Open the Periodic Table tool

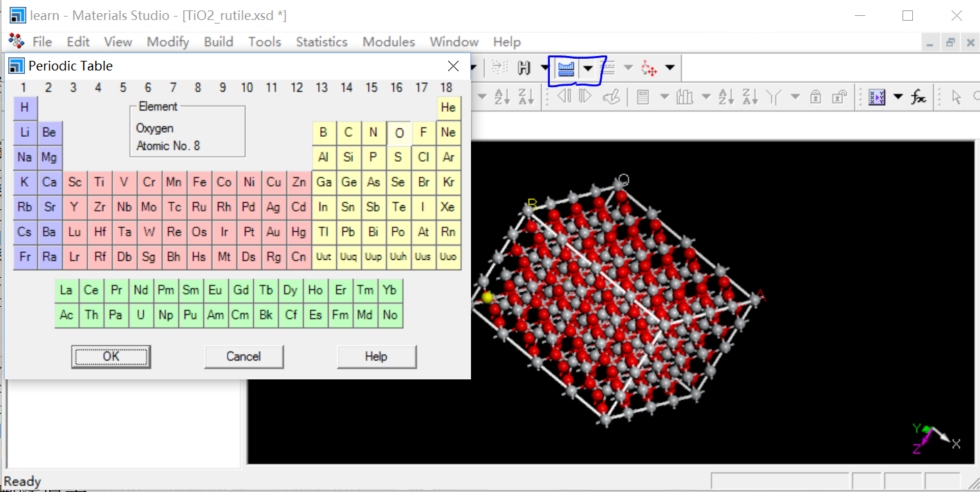(x=566, y=68)
